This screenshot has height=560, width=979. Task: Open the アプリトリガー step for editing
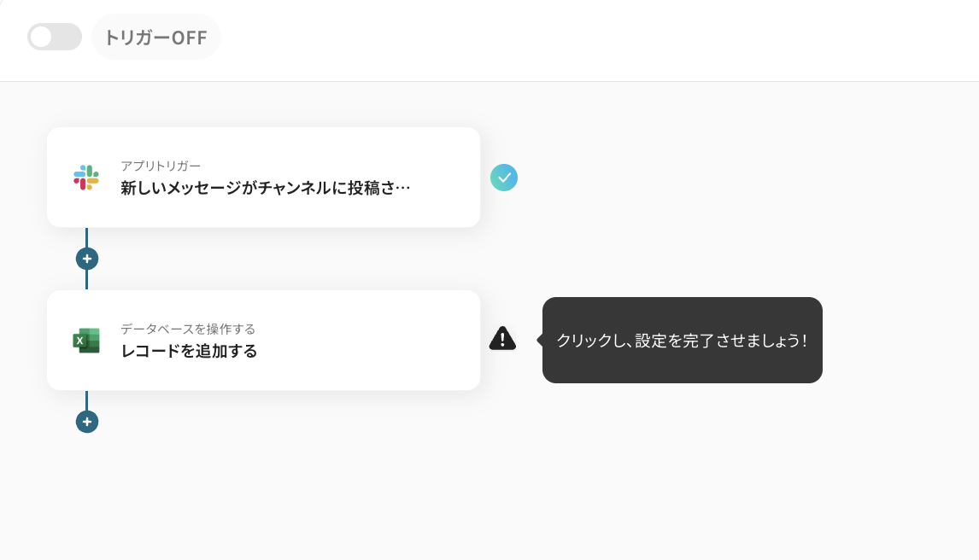[x=264, y=177]
